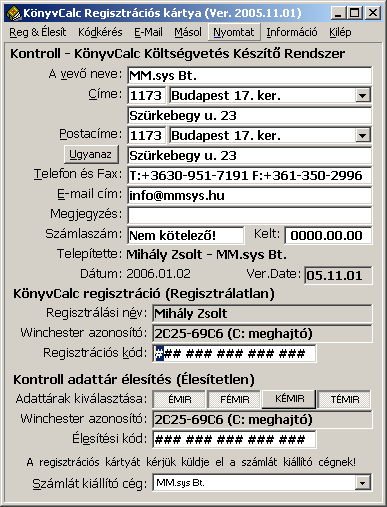Close the KönyvCalc registration window

pyautogui.click(x=373, y=13)
